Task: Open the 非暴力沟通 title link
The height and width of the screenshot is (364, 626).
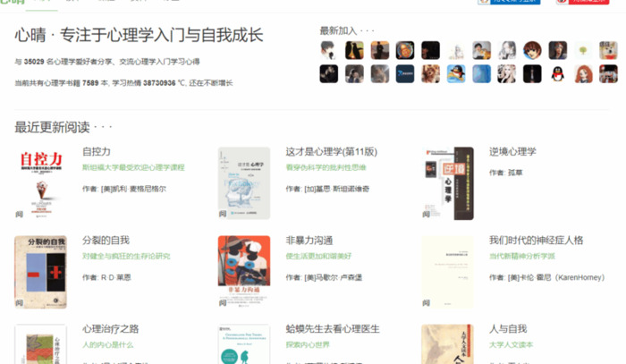Action: point(309,241)
